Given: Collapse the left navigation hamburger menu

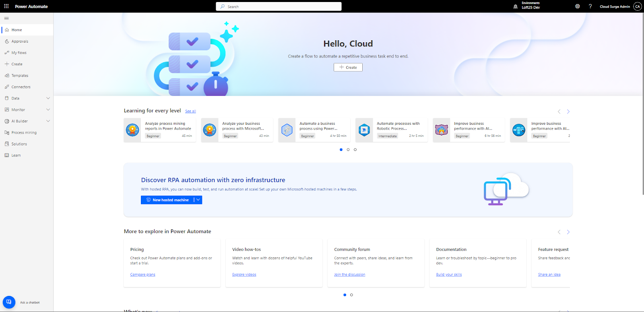Looking at the screenshot, I should (x=6, y=18).
